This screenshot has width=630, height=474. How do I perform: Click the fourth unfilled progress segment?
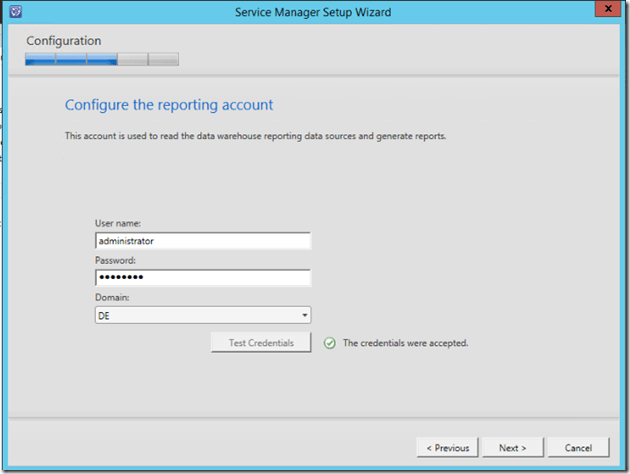tap(133, 60)
